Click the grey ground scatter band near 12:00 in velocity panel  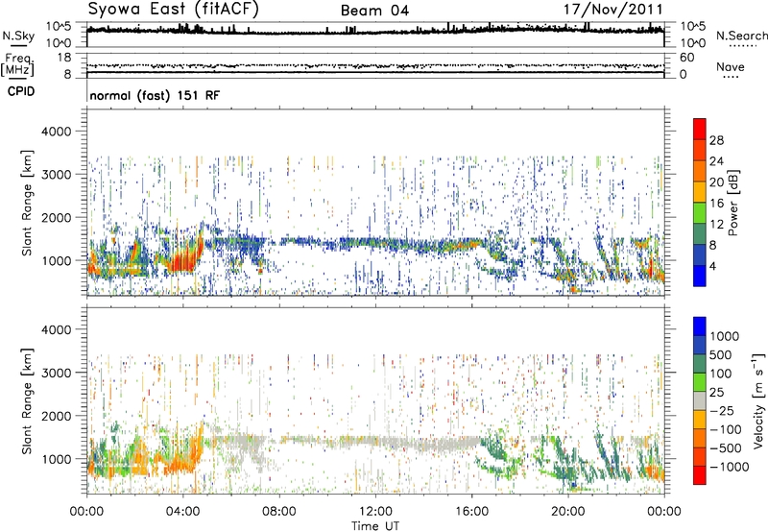pos(375,442)
